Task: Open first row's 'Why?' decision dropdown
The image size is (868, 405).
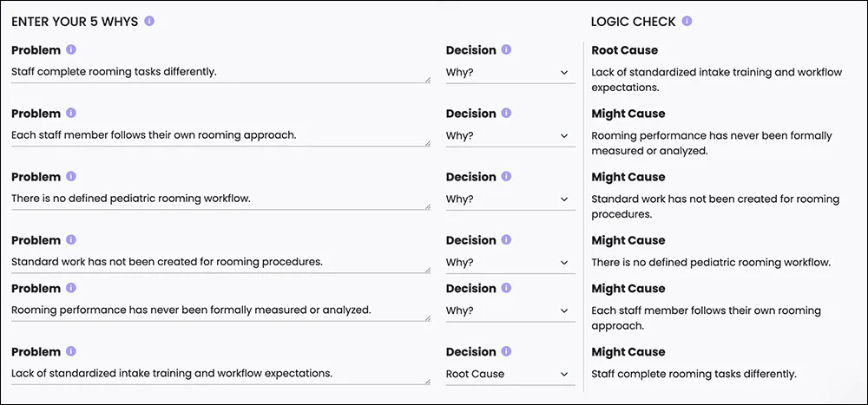Action: (x=510, y=73)
